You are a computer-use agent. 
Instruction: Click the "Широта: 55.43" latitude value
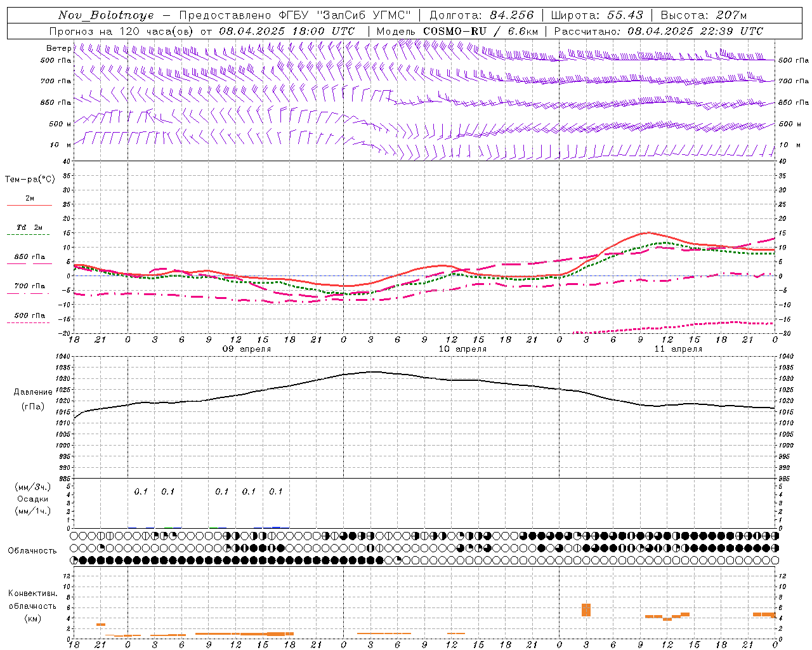click(597, 15)
